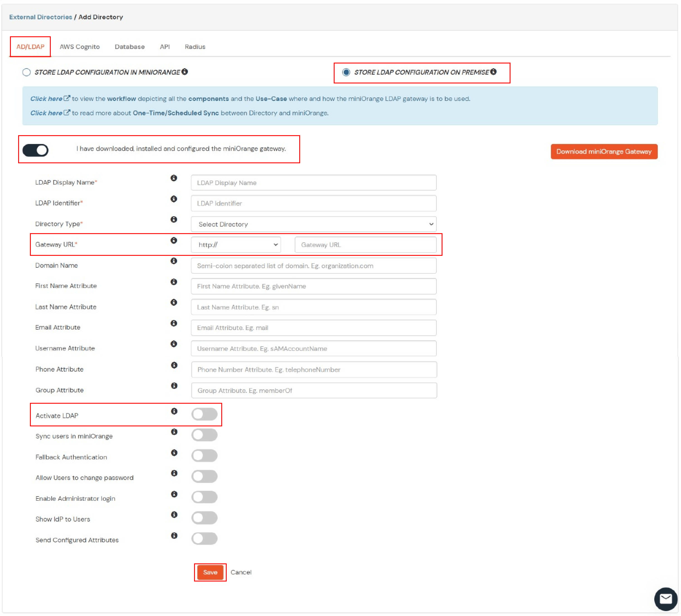Click info icon beside Fallback Authentication
The width and height of the screenshot is (681, 616).
[x=174, y=453]
